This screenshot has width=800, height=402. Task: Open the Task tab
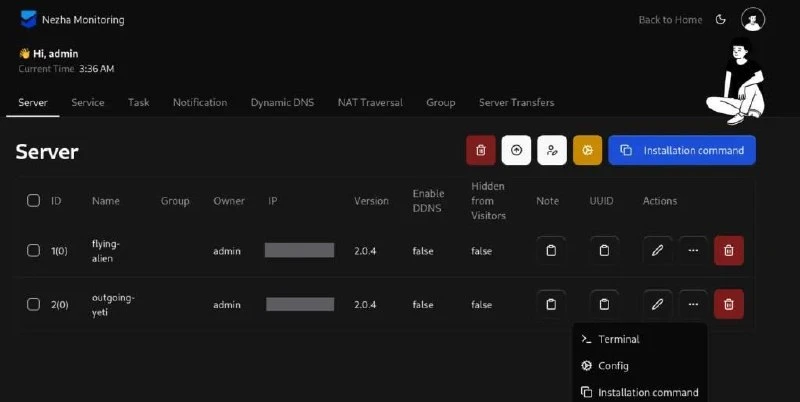point(138,103)
